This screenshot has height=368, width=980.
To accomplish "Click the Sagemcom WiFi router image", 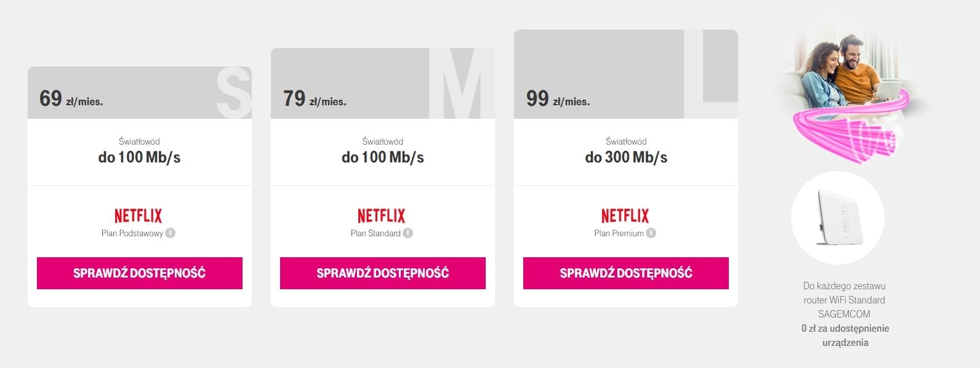I will 838,218.
